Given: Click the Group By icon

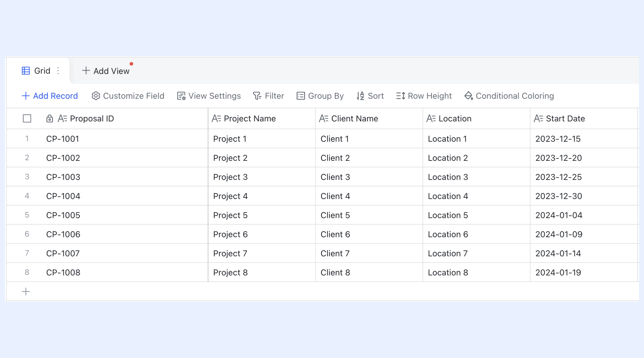Looking at the screenshot, I should pos(301,96).
